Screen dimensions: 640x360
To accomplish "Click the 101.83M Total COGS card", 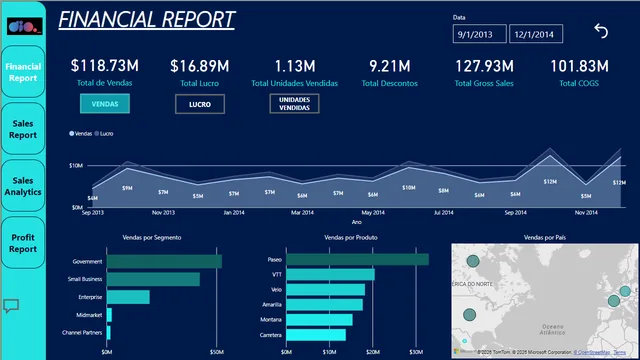I will pyautogui.click(x=579, y=72).
